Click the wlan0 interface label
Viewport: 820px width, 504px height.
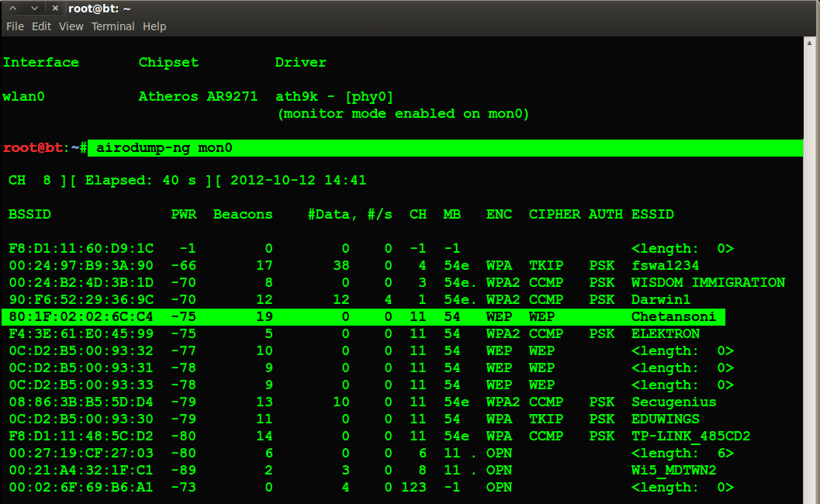coord(23,96)
